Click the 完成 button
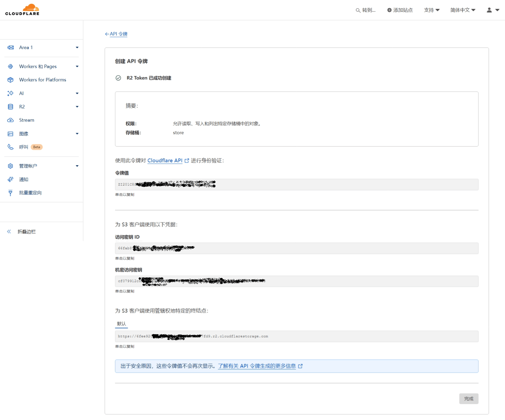The height and width of the screenshot is (420, 505). pos(469,398)
